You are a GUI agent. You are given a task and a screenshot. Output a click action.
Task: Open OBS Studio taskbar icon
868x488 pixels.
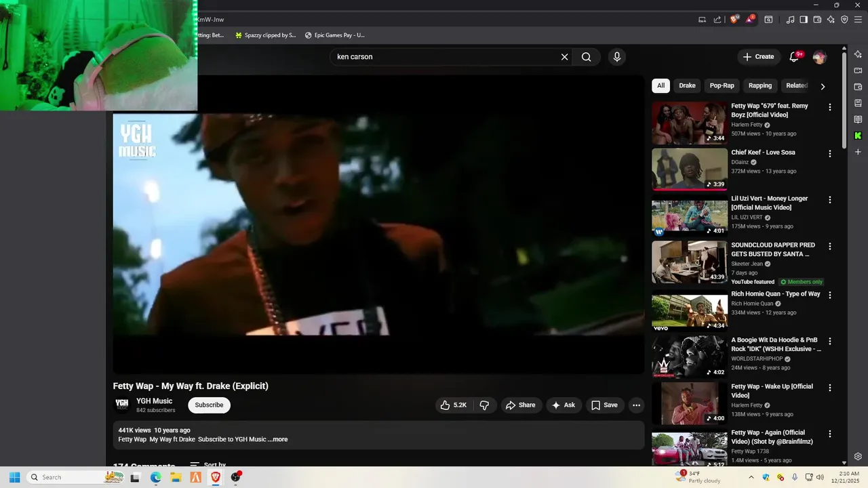(235, 477)
